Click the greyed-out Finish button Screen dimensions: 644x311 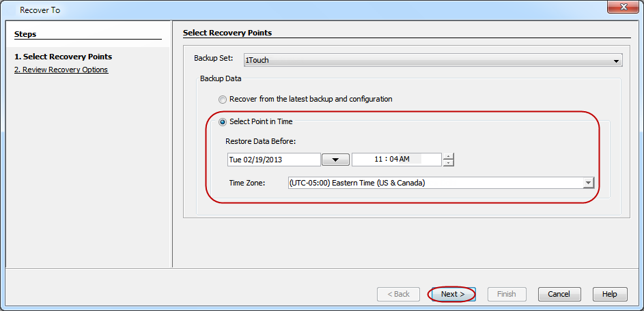(506, 294)
